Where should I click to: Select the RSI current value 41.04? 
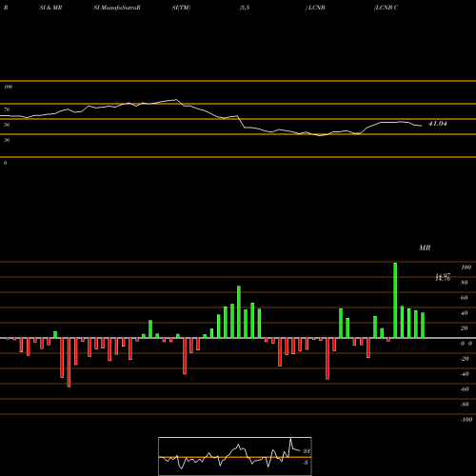click(438, 124)
